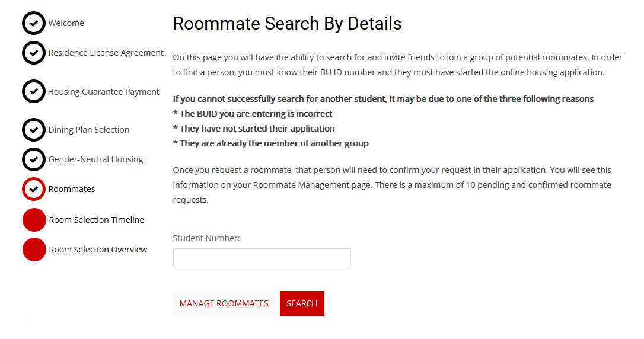
Task: Click the red circle beside Room Selection Timeline
Action: [x=34, y=220]
